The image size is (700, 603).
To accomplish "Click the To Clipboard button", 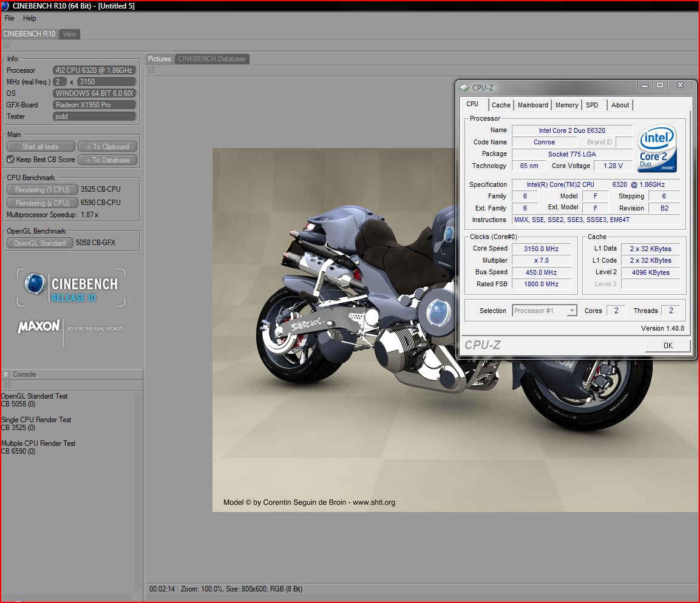I will pyautogui.click(x=107, y=147).
